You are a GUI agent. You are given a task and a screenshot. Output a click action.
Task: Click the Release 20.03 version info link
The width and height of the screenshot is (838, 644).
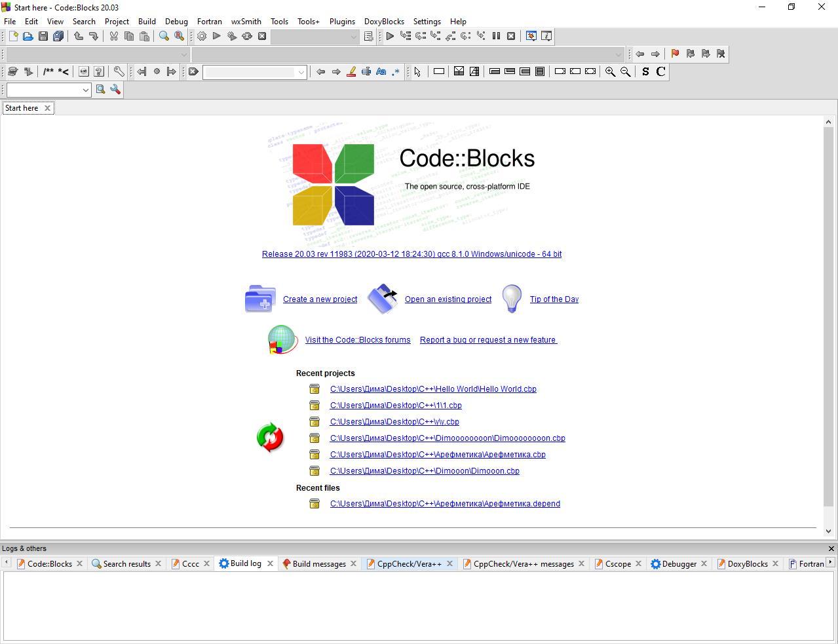[x=411, y=254]
